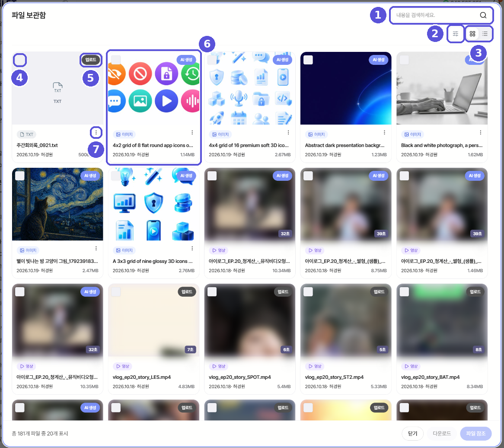Screen dimensions: 504x448
Task: Switch to list view layout
Action: tap(485, 33)
